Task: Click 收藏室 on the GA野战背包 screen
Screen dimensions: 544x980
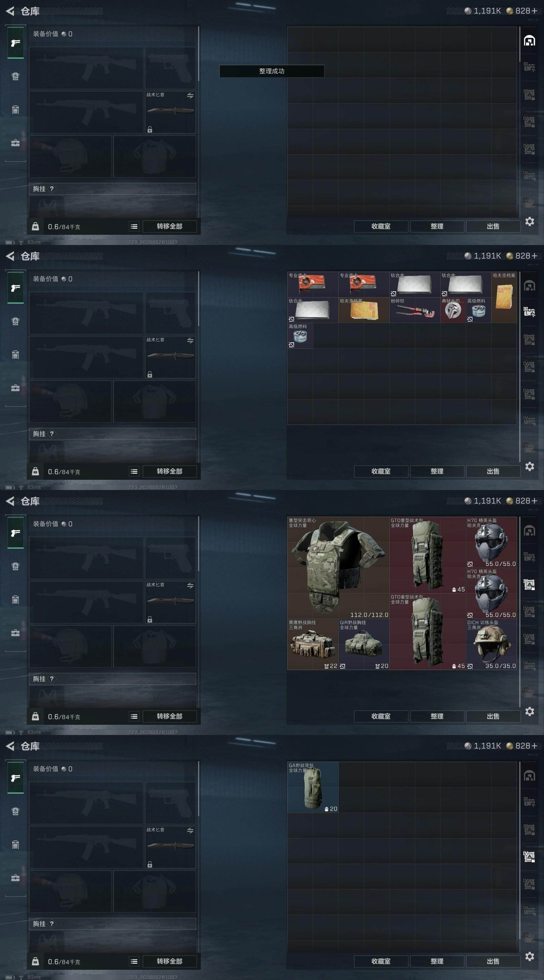Action: pyautogui.click(x=381, y=961)
